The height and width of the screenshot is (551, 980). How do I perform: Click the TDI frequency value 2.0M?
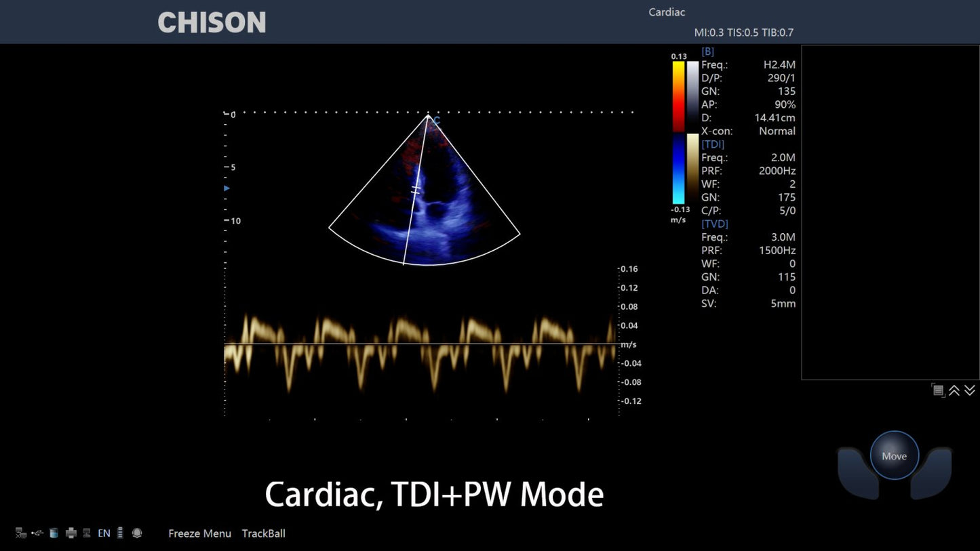(783, 158)
